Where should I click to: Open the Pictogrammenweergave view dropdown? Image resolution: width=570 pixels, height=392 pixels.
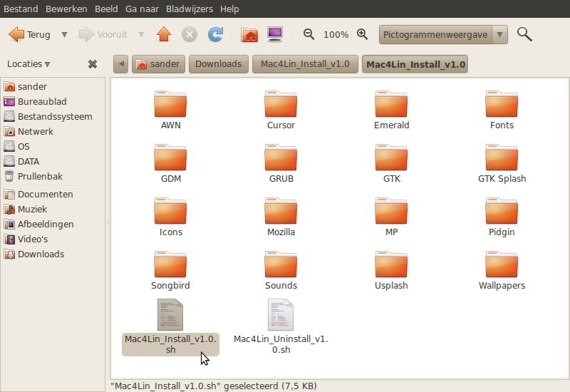click(x=442, y=34)
